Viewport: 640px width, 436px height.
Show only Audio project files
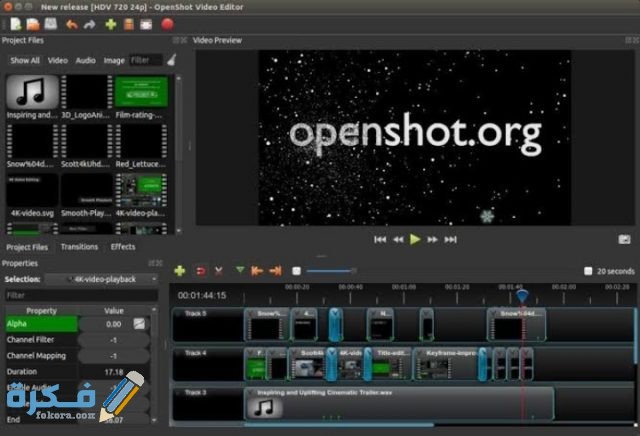click(86, 60)
